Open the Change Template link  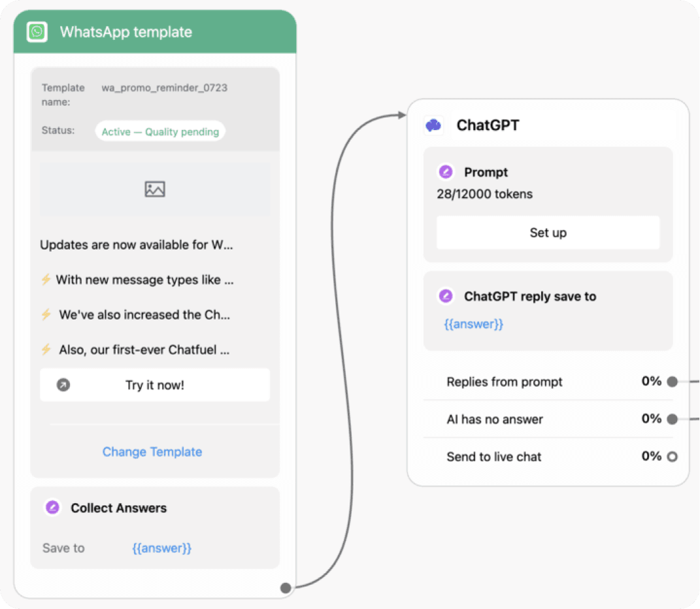pos(152,452)
